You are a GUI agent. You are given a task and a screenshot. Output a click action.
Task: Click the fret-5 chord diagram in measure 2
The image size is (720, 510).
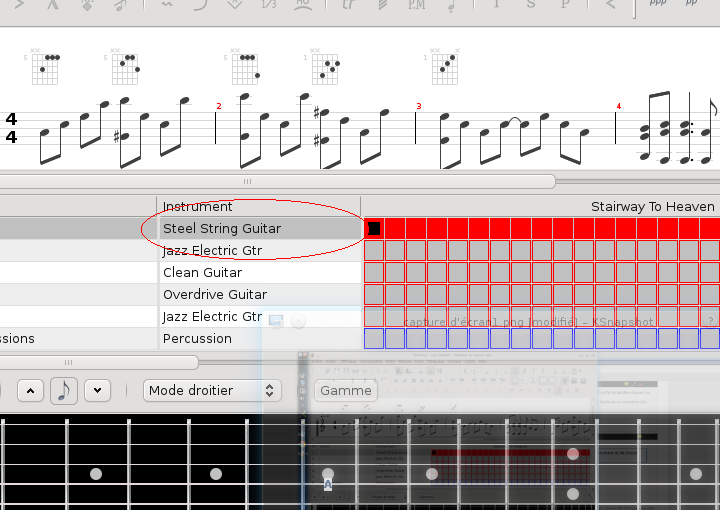[243, 67]
